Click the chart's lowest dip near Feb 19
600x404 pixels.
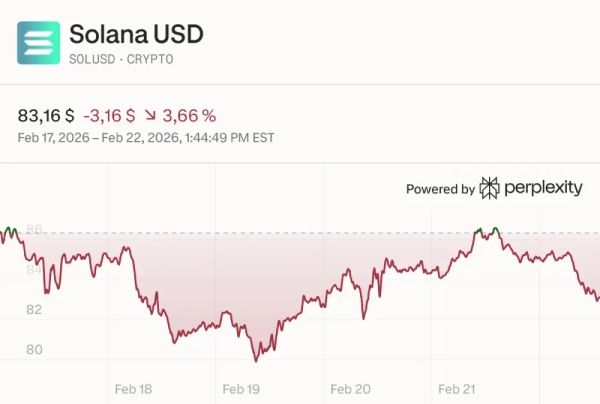(x=256, y=358)
